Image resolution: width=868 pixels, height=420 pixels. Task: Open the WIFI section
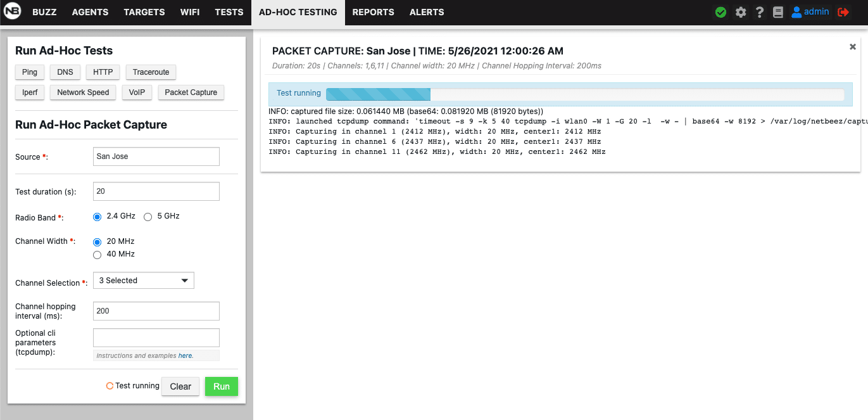(x=190, y=12)
